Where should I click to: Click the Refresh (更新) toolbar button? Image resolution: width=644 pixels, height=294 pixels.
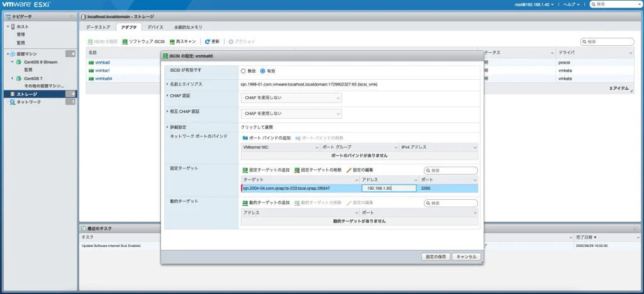pyautogui.click(x=212, y=42)
